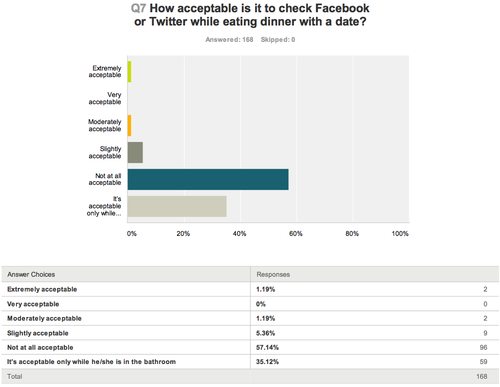Viewport: 500px width, 387px height.
Task: Select the 'Moderately acceptable' table row
Action: click(x=250, y=318)
